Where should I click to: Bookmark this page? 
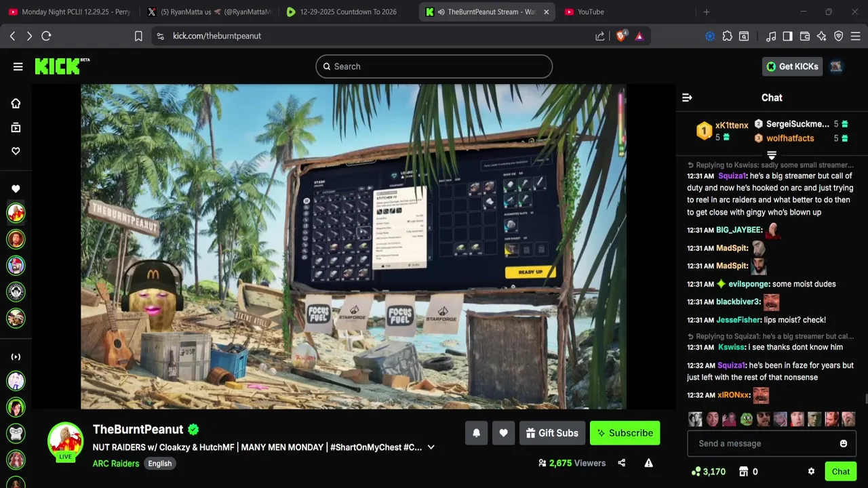click(138, 36)
